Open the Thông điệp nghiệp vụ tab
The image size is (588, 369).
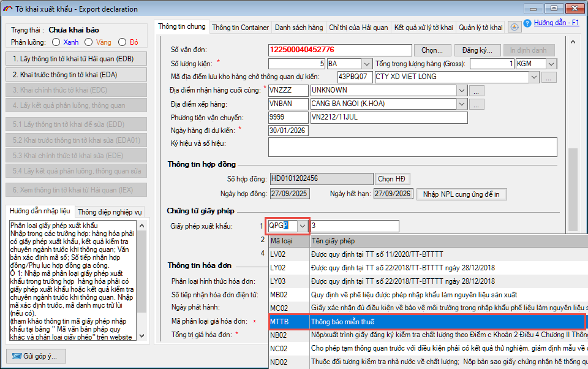[x=110, y=212]
